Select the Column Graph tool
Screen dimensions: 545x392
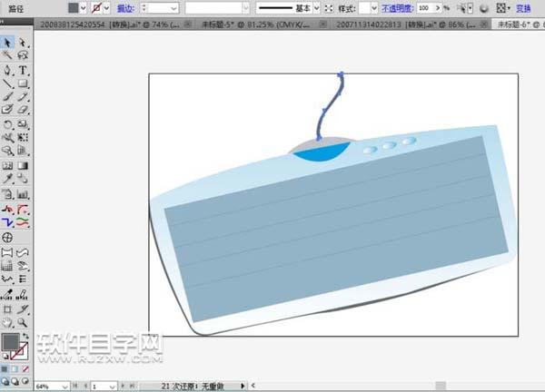[x=23, y=194]
